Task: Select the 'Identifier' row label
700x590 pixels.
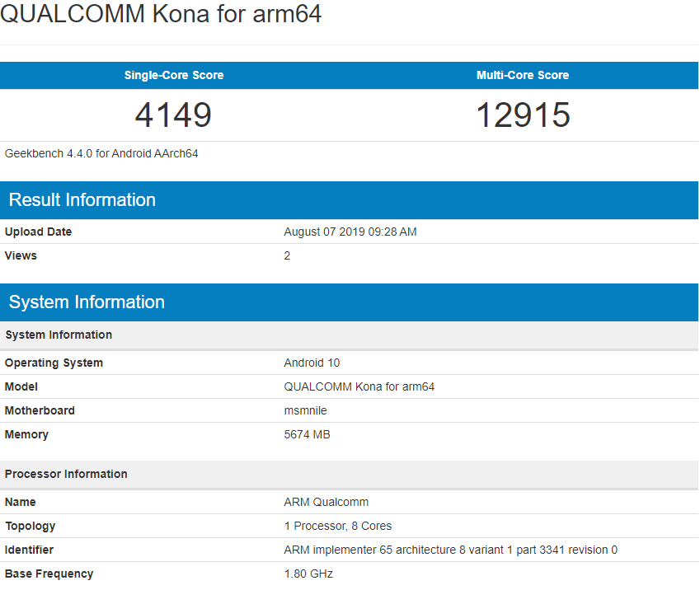Action: (29, 550)
